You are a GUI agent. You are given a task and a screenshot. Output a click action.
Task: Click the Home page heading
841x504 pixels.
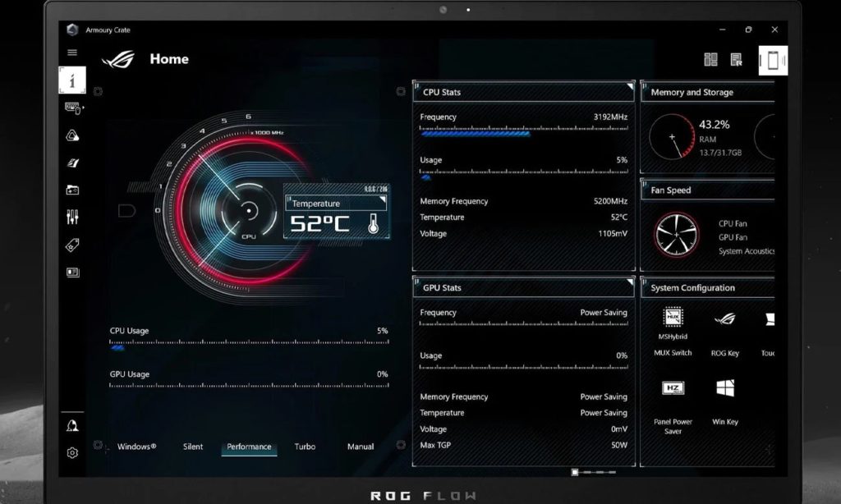click(x=169, y=59)
